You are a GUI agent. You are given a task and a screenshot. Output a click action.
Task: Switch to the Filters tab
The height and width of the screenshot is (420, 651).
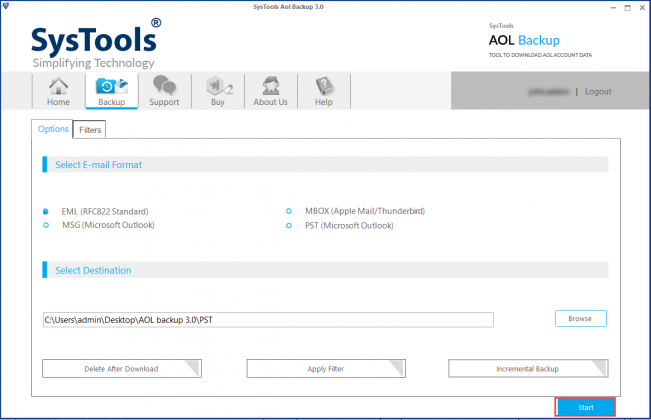[x=89, y=130]
